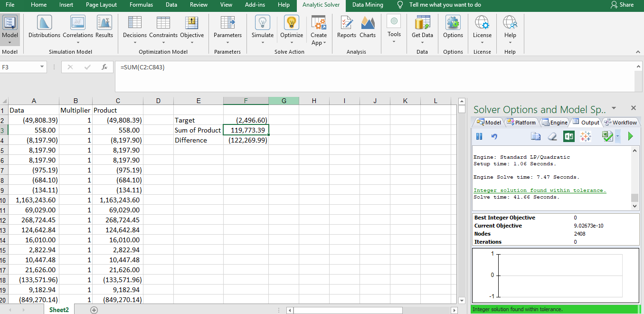Open the dropdown next to analyze model icon

tap(617, 136)
